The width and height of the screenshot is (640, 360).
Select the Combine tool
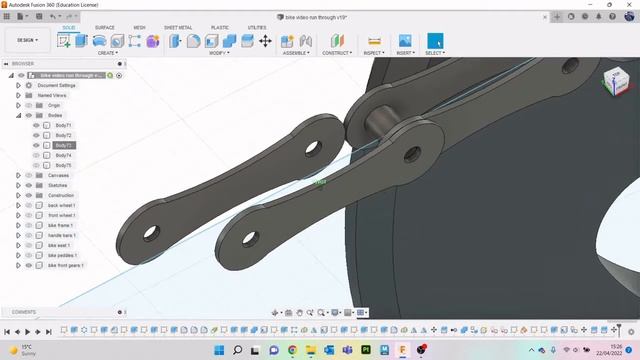tap(229, 41)
